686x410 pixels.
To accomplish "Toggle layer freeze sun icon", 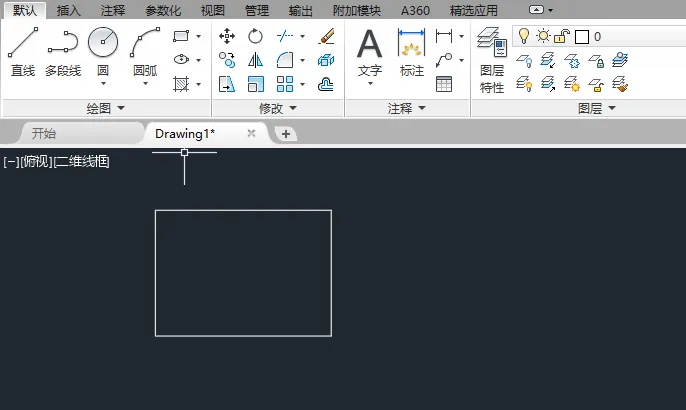I will point(543,36).
